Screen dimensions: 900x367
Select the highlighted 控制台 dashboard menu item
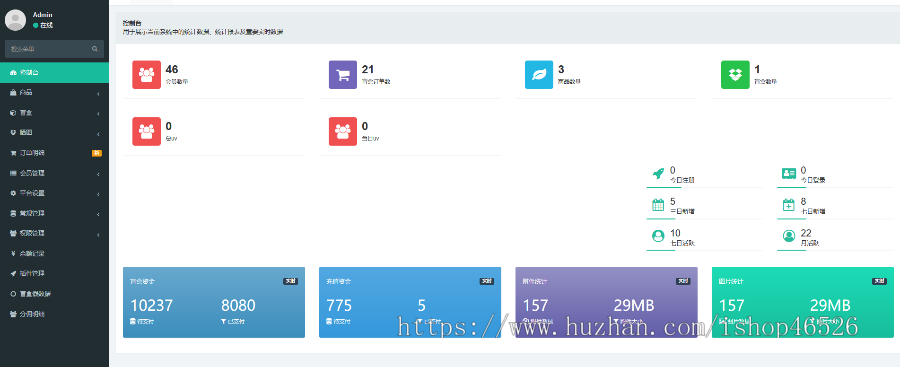55,72
